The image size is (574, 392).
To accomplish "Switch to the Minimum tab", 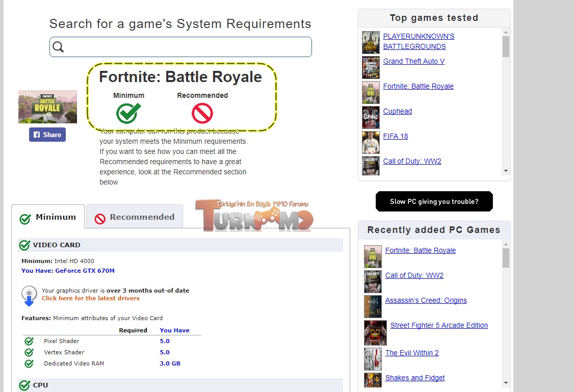I will point(48,217).
